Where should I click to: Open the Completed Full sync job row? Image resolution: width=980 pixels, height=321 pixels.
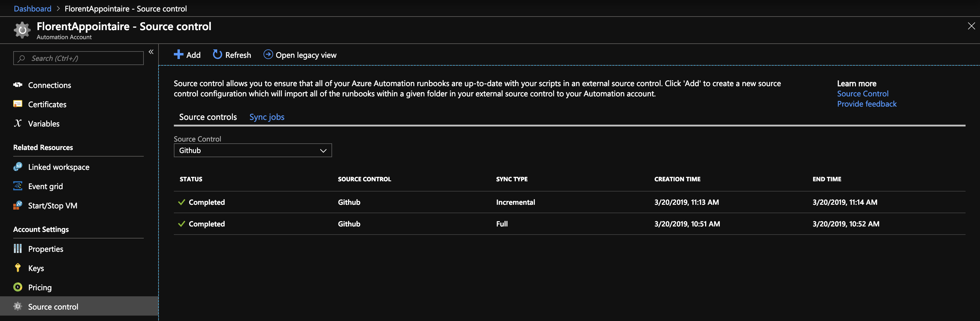569,224
